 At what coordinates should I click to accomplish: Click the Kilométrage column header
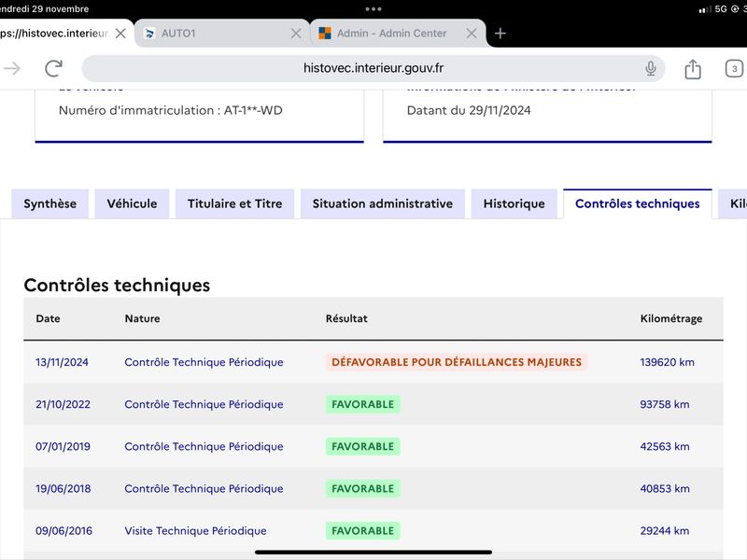click(x=671, y=318)
